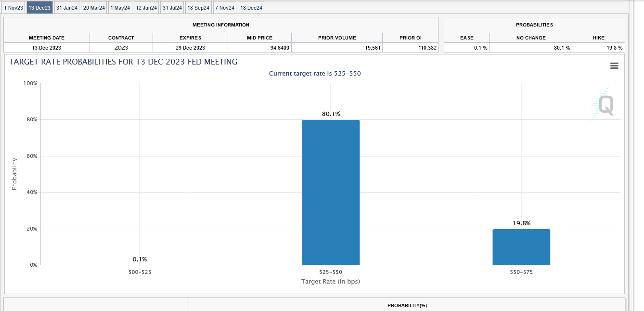Click the PRIOR OI column header
Image resolution: width=644 pixels, height=311 pixels.
(411, 38)
